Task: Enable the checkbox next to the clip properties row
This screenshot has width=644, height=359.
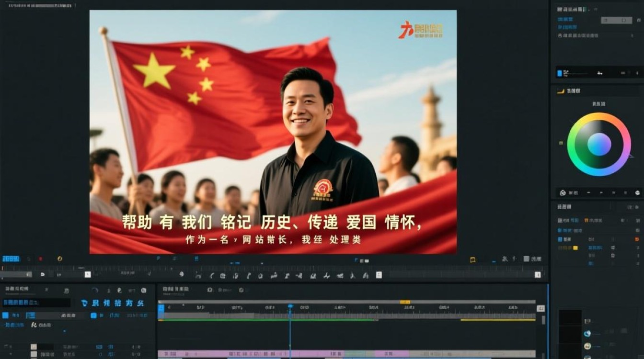Action: [x=92, y=315]
